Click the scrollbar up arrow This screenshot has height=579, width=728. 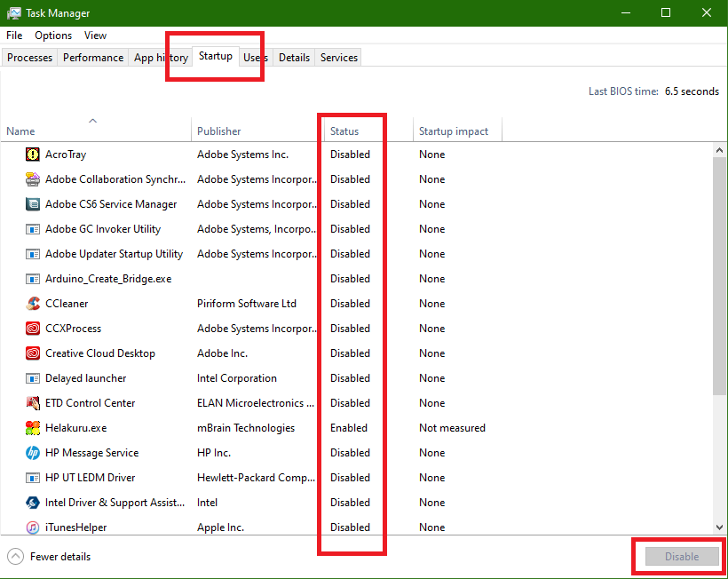719,150
